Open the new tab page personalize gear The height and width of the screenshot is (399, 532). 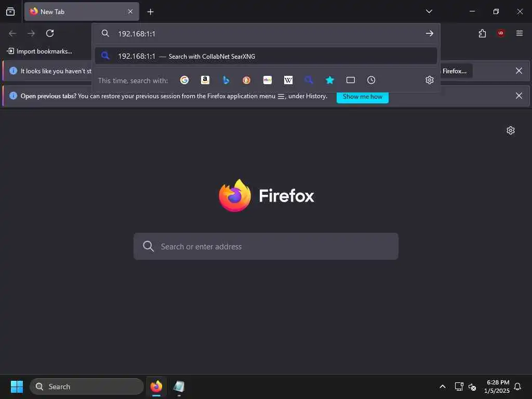pos(511,130)
